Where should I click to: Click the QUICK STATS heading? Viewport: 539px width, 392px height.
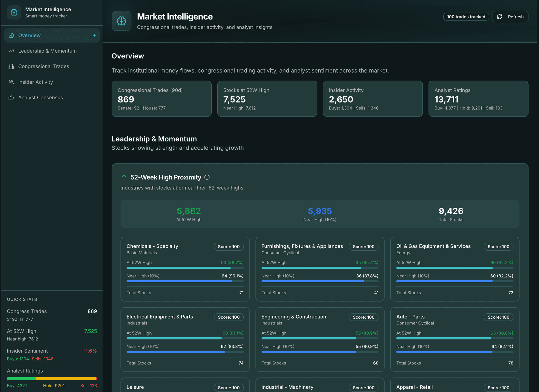tap(22, 299)
